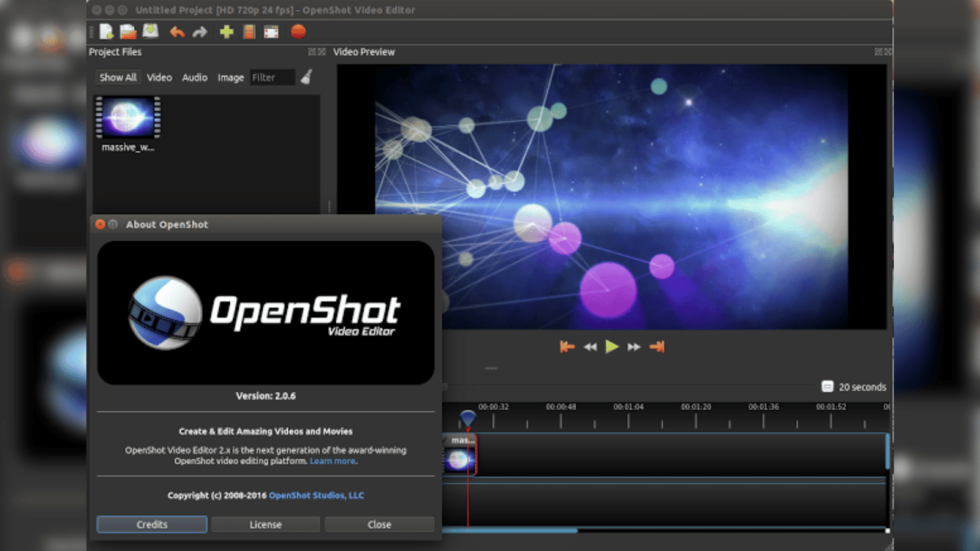Fast forward the video preview

pos(634,347)
